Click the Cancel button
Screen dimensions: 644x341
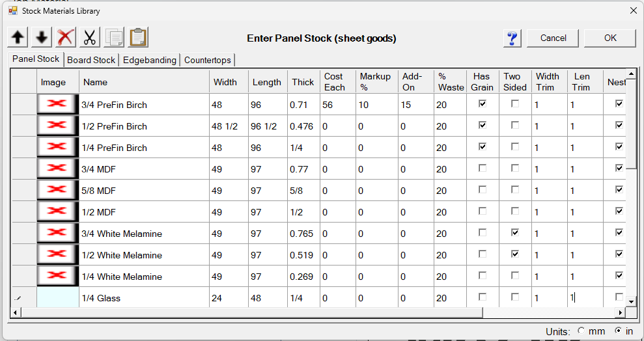(553, 38)
